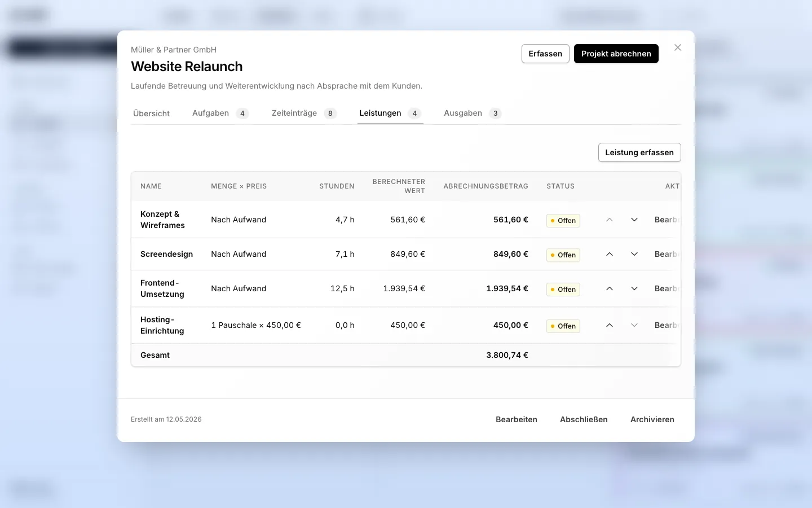Move Screendesign row up

(610, 254)
